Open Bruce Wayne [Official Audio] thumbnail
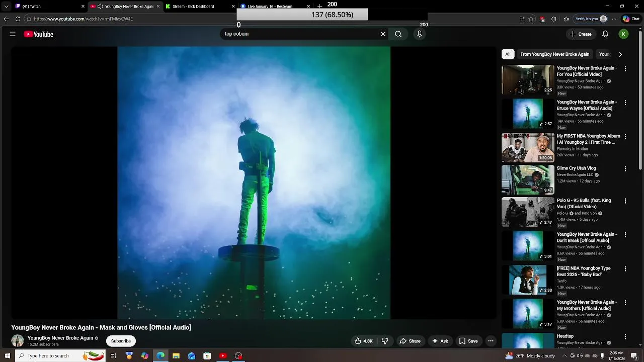The height and width of the screenshot is (362, 644). coord(528,114)
